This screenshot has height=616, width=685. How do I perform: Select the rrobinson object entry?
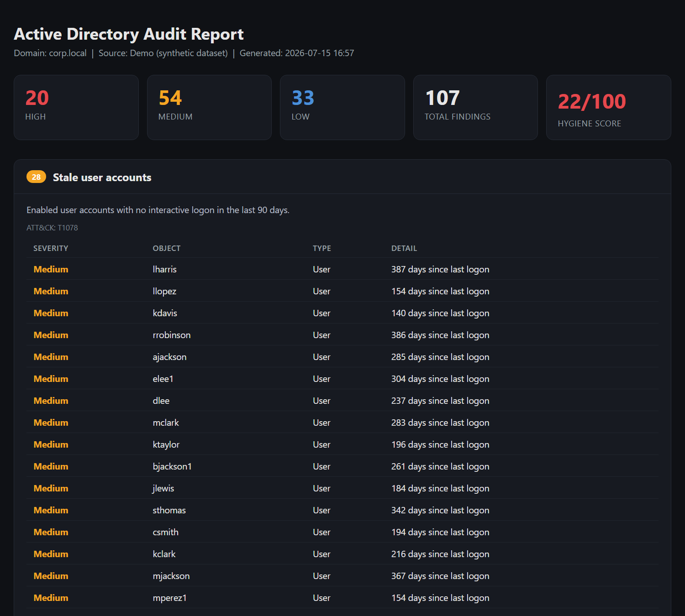point(172,335)
